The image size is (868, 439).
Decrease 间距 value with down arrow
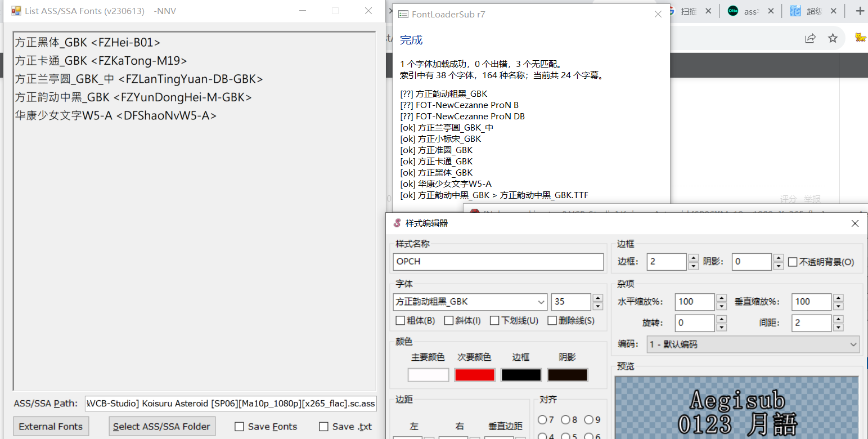838,328
